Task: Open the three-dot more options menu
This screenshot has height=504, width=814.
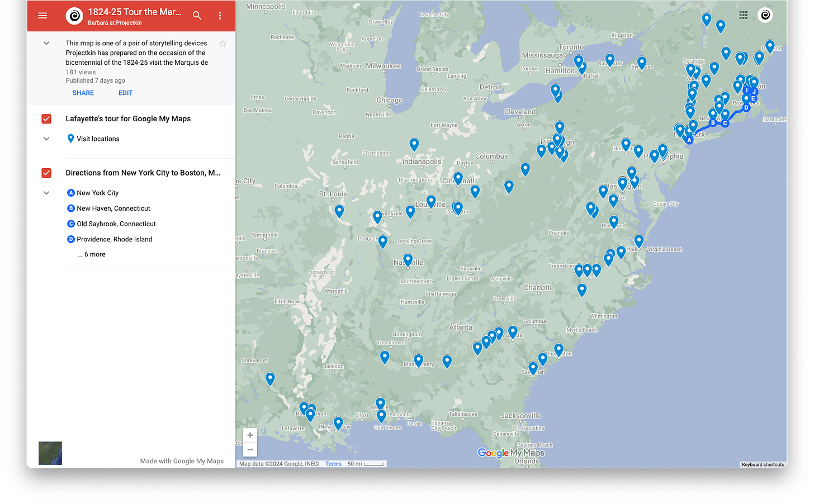Action: (220, 16)
